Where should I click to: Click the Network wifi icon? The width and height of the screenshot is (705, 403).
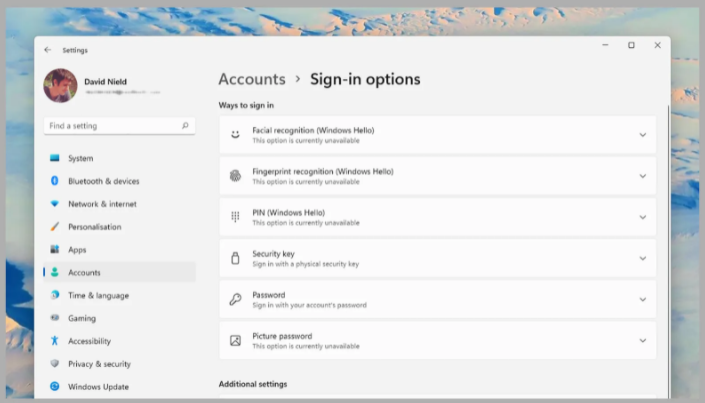pyautogui.click(x=54, y=204)
